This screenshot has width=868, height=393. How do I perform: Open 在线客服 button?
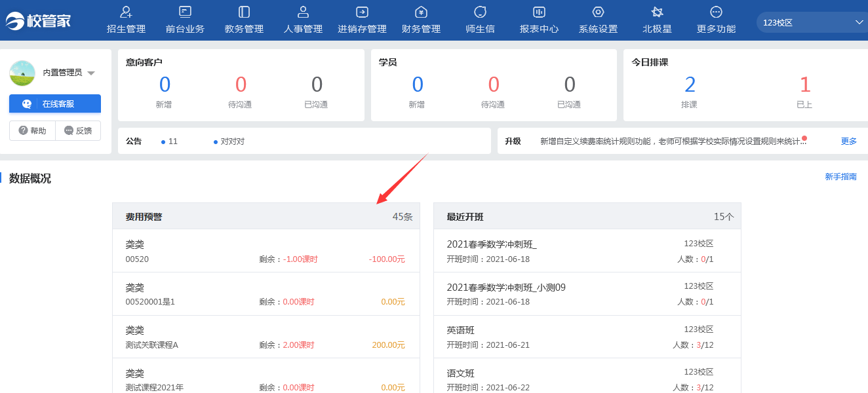click(55, 103)
